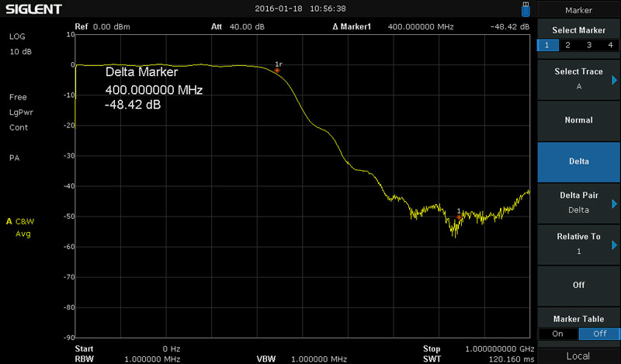The image size is (621, 364).
Task: Click the Ref 0.00 dBm level readout
Action: [102, 26]
